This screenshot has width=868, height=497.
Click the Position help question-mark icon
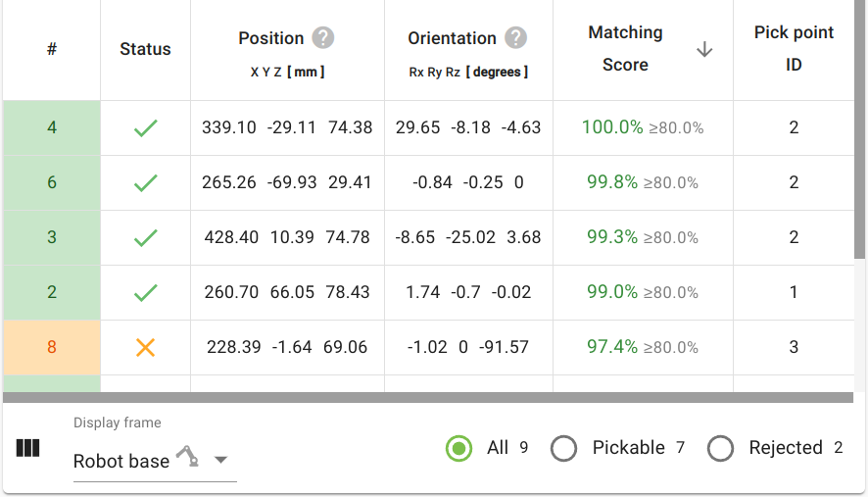(x=323, y=38)
